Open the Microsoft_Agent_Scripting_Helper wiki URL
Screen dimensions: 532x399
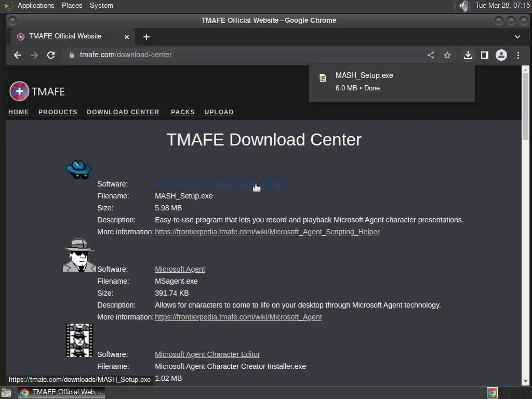pyautogui.click(x=268, y=232)
